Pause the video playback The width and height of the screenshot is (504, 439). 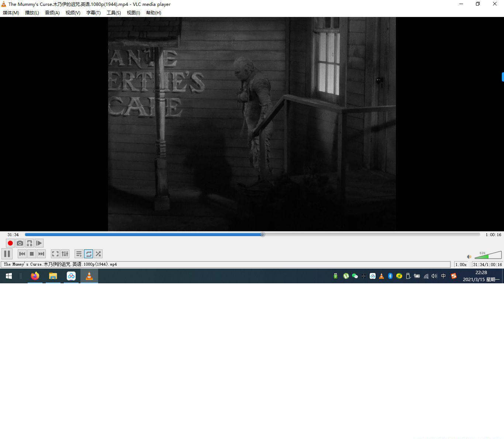[7, 254]
